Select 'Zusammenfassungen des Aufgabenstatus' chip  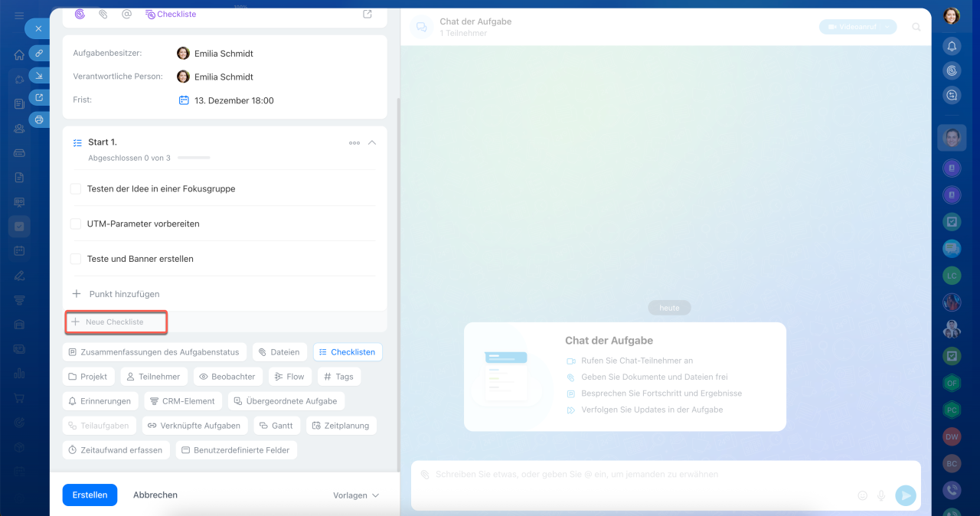point(154,352)
